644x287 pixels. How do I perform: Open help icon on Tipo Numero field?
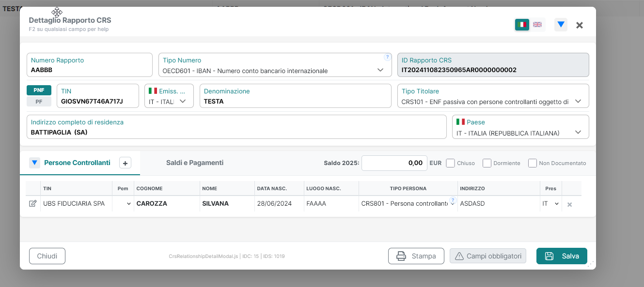(387, 57)
